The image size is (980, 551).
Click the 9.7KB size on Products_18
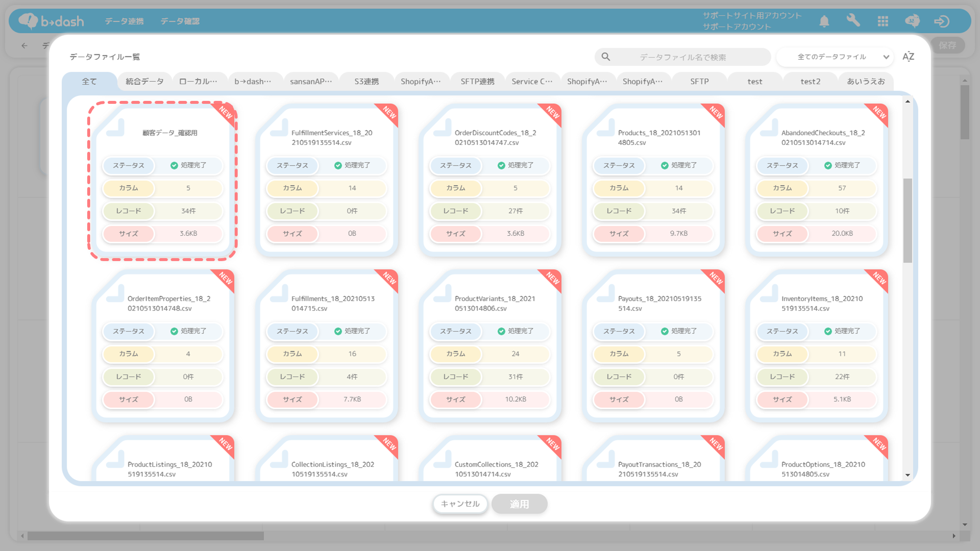(679, 234)
